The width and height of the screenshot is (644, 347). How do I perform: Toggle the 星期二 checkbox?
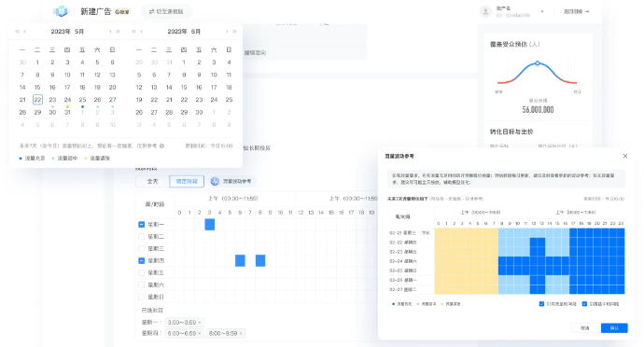[x=141, y=237]
